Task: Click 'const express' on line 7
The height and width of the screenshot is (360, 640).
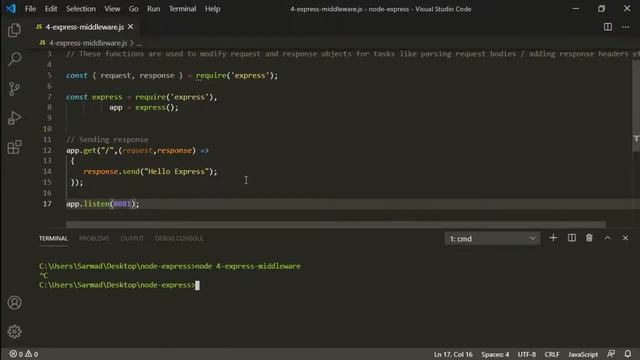Action: click(x=94, y=97)
